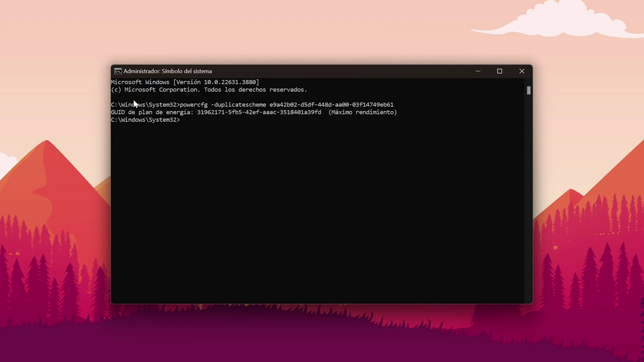
Task: Click 'GUID de plan de energía:' label
Action: coord(152,112)
